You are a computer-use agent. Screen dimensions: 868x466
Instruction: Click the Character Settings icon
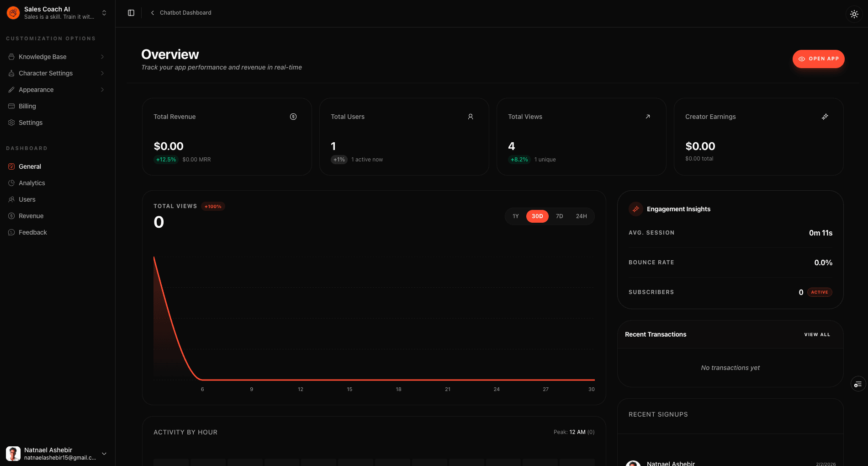click(x=11, y=73)
